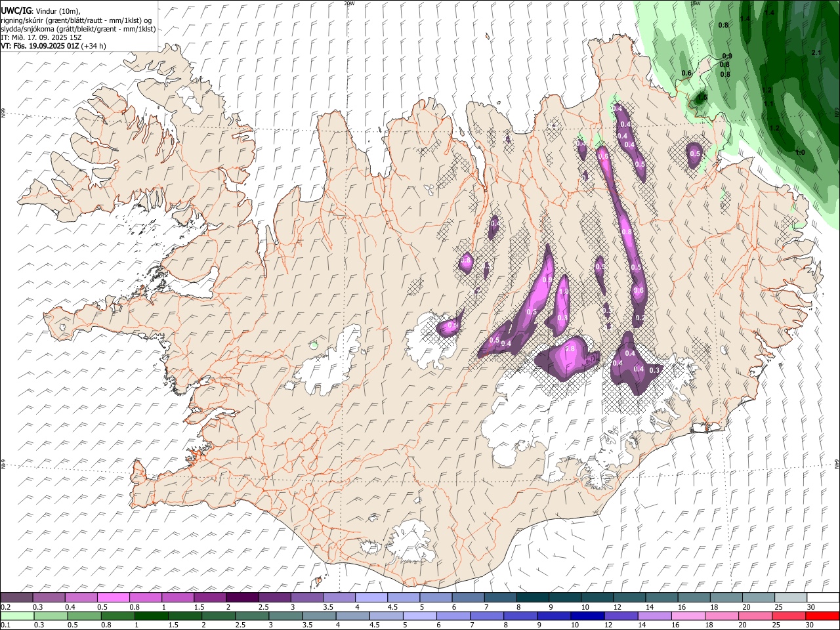Select the lower-scale swatch between 0.3 and 0.5

click(x=51, y=616)
